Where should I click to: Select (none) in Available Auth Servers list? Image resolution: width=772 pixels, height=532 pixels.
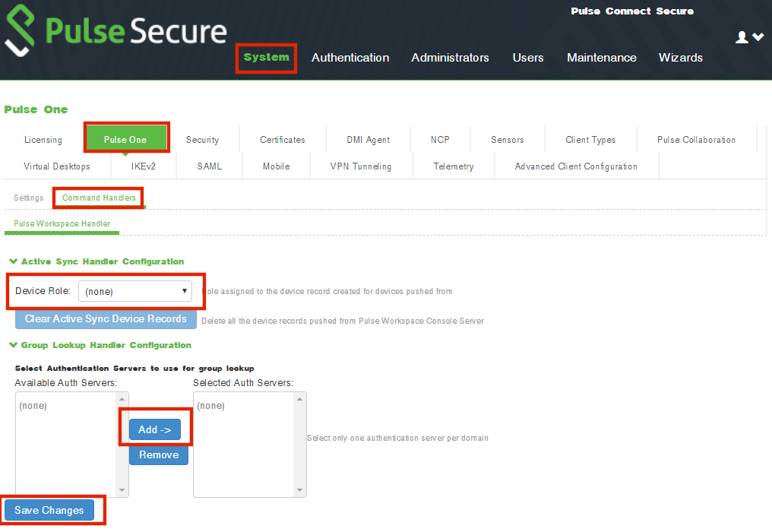pyautogui.click(x=33, y=406)
